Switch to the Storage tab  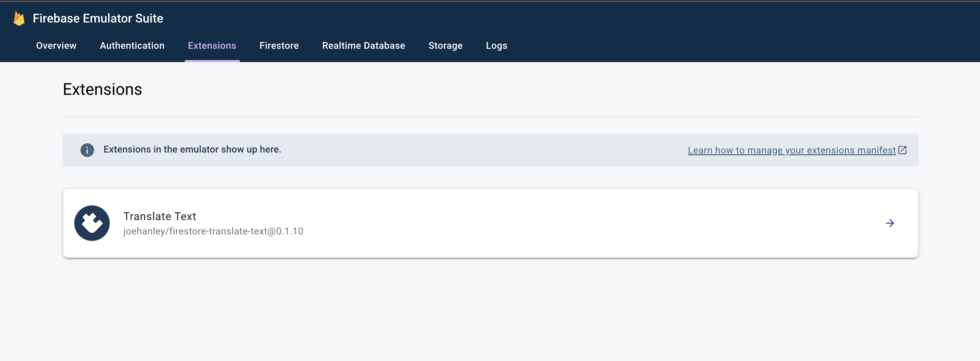445,46
